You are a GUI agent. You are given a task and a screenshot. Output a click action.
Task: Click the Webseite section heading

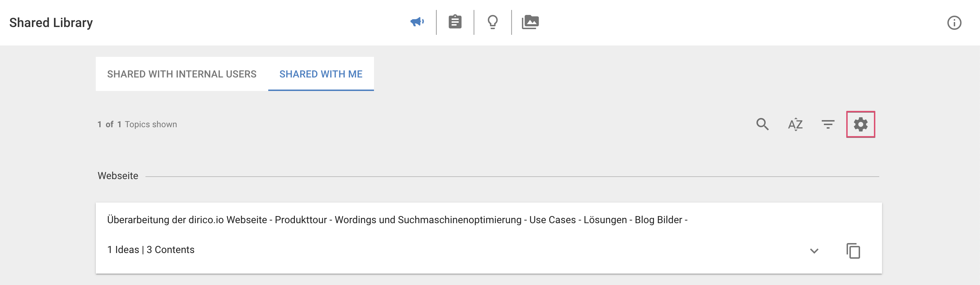[x=118, y=176]
